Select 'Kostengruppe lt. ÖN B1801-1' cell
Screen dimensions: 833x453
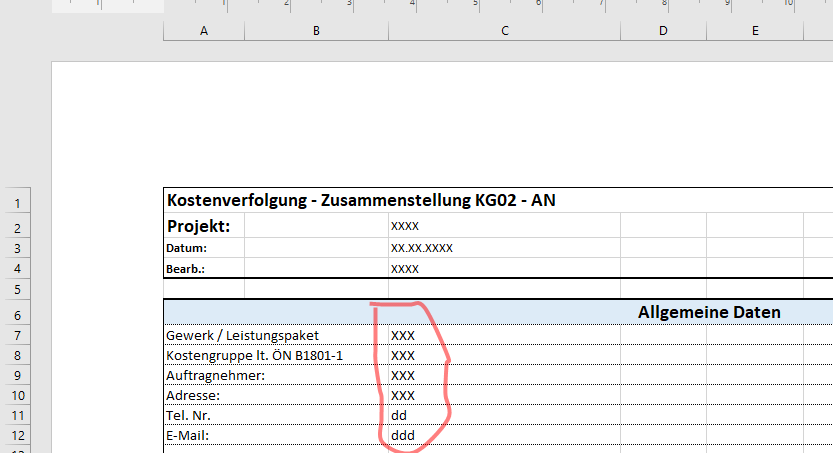254,355
